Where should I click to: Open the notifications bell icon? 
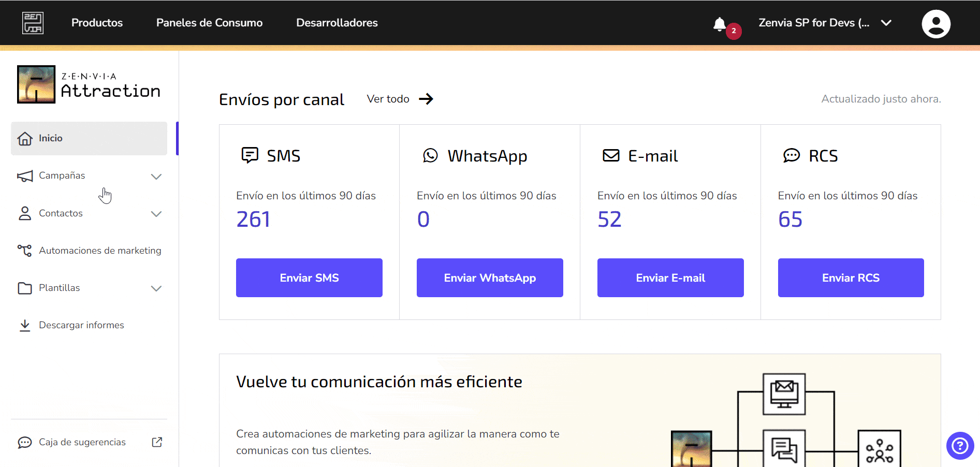tap(720, 24)
